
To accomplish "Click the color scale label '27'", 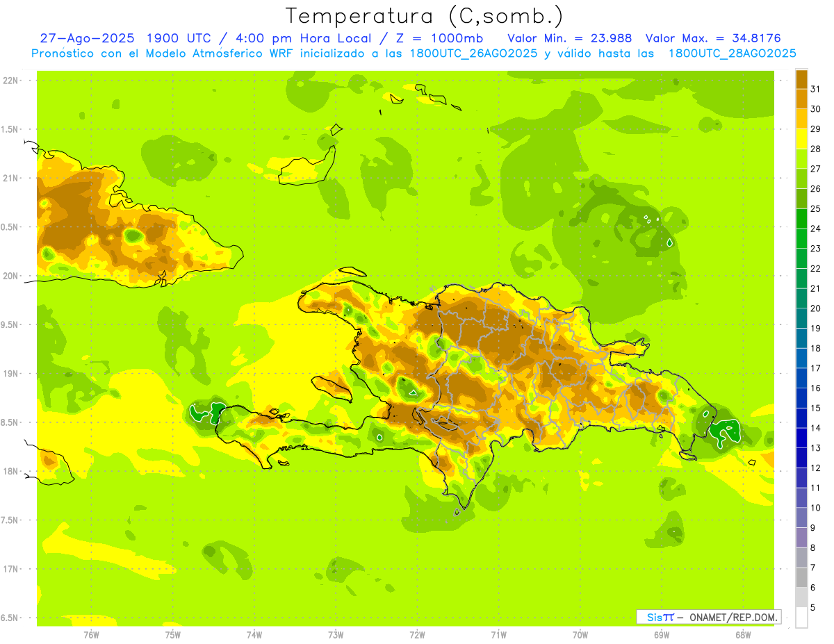I will (x=816, y=168).
